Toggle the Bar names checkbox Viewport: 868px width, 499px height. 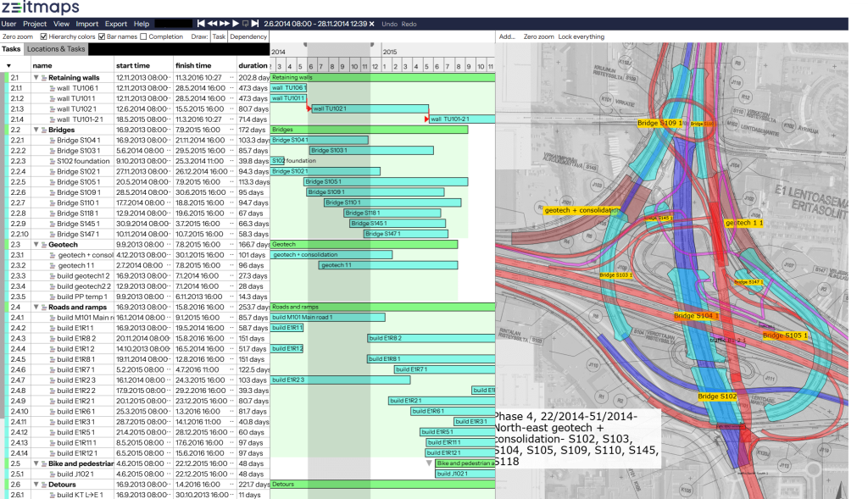(102, 36)
